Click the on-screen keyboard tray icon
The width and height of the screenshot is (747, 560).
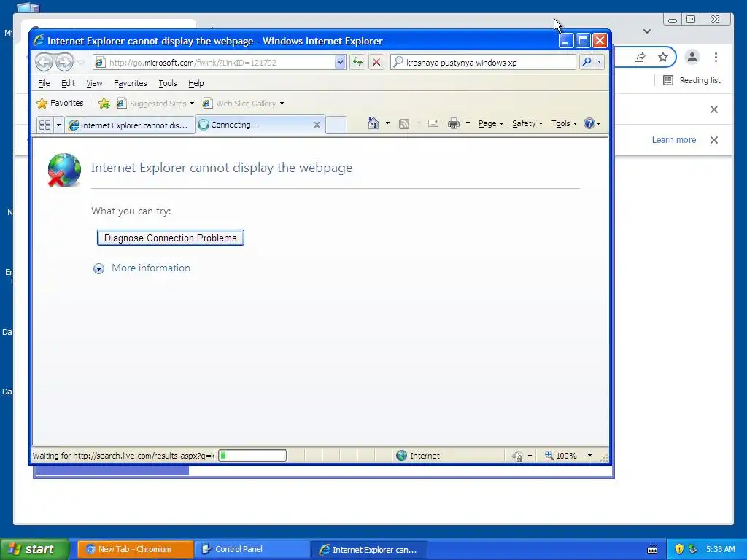[x=652, y=550]
